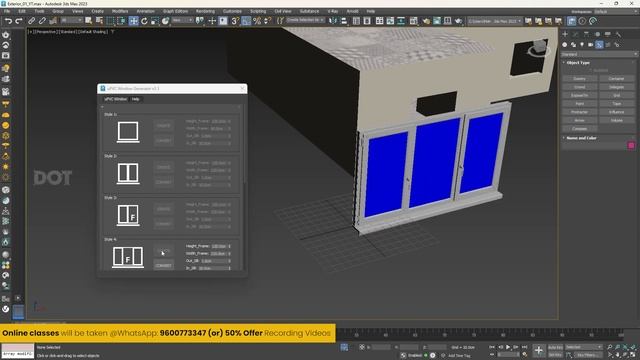The width and height of the screenshot is (640, 360).
Task: Click the Align tool icon
Action: click(x=344, y=21)
